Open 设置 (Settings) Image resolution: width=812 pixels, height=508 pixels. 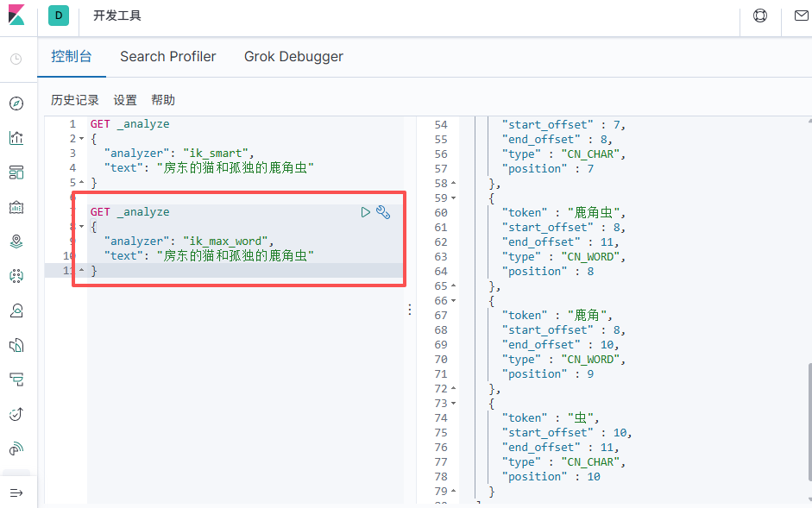click(125, 100)
